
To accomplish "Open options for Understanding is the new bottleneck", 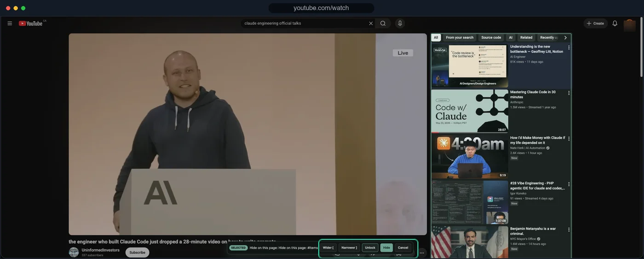I will tap(569, 47).
